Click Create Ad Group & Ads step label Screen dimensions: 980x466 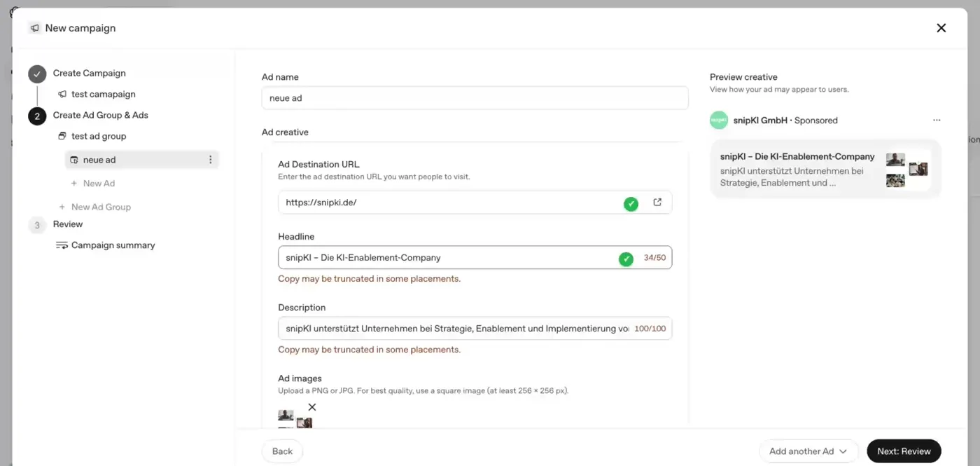(x=101, y=115)
